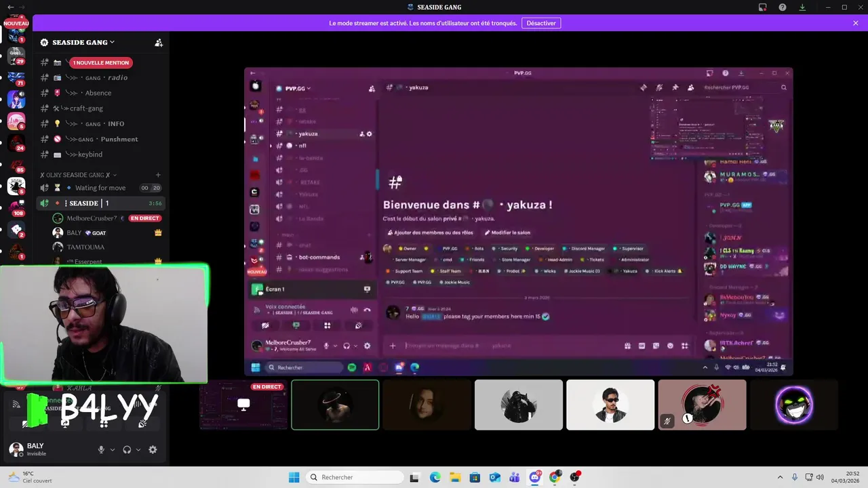
Task: Open the Absence text channel
Action: coord(102,93)
